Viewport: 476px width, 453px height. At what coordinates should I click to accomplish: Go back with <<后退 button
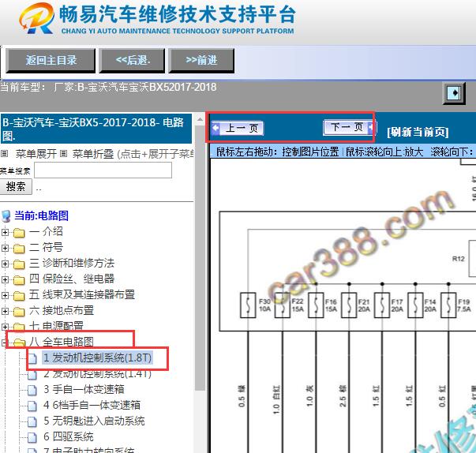click(x=133, y=61)
